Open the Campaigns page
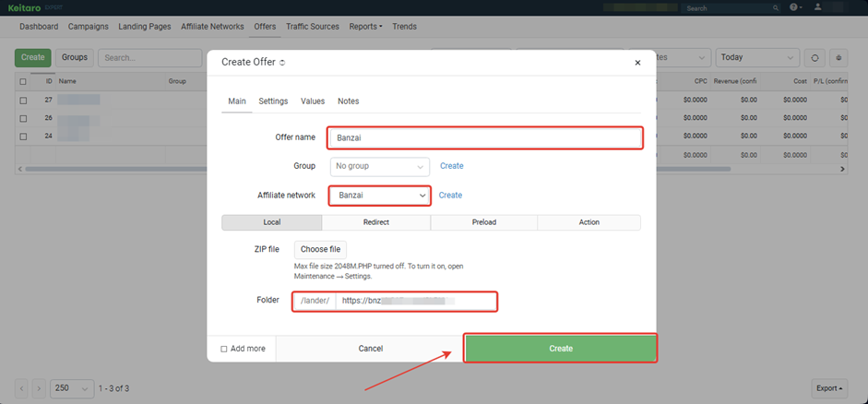Image resolution: width=868 pixels, height=404 pixels. tap(88, 27)
